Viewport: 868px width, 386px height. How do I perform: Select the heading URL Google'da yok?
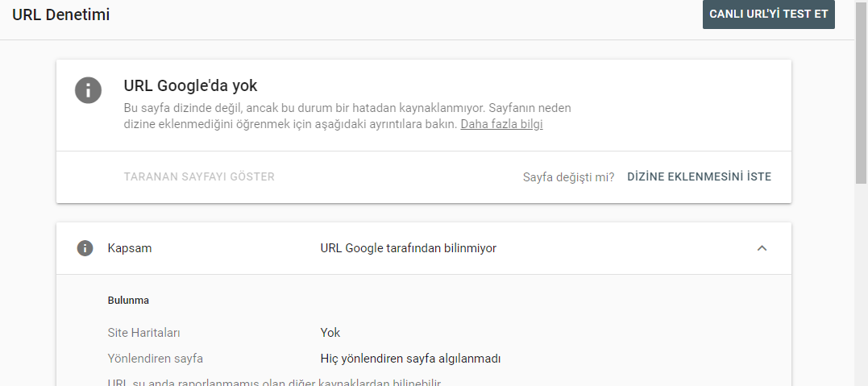(x=190, y=86)
